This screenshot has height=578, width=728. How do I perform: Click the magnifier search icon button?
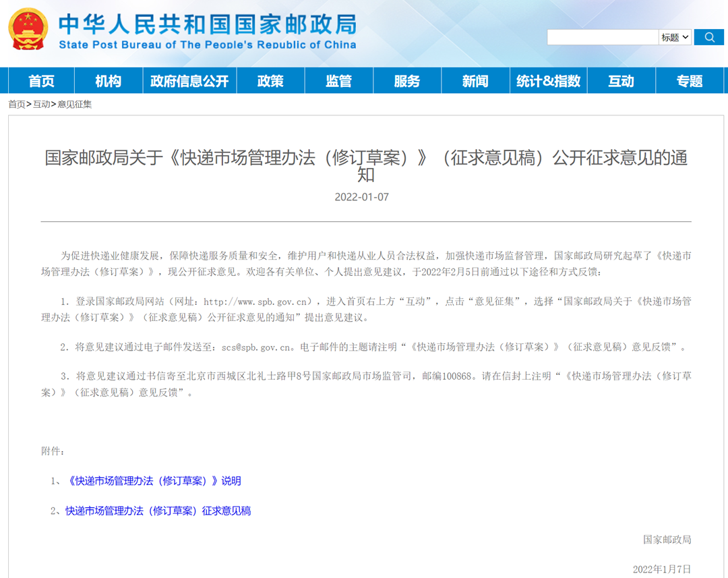coord(708,37)
